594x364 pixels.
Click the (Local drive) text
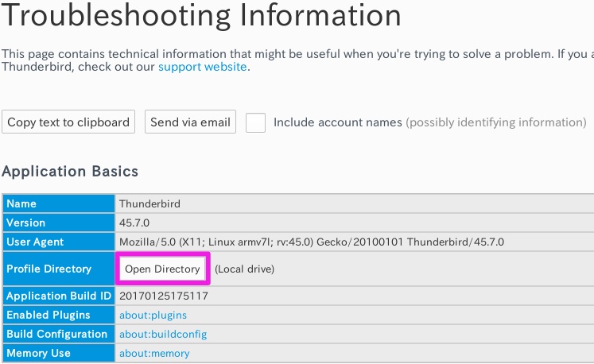point(244,269)
